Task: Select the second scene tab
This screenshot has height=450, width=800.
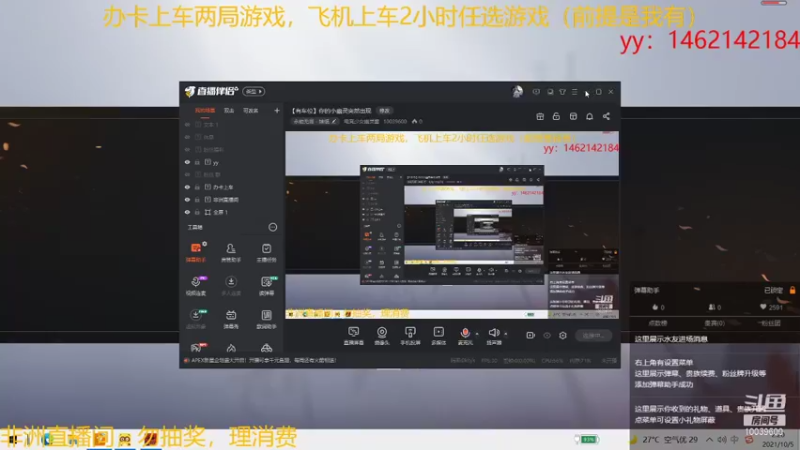Action: pos(229,110)
